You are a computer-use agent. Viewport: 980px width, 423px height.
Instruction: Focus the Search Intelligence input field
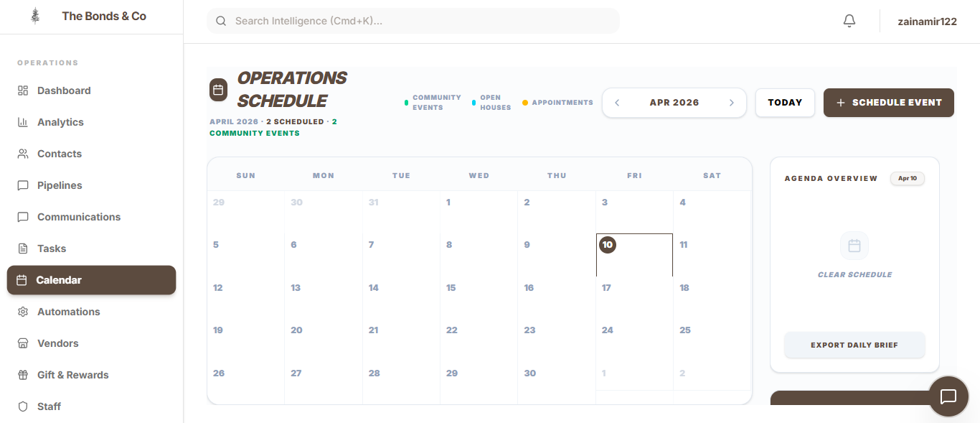(423, 22)
